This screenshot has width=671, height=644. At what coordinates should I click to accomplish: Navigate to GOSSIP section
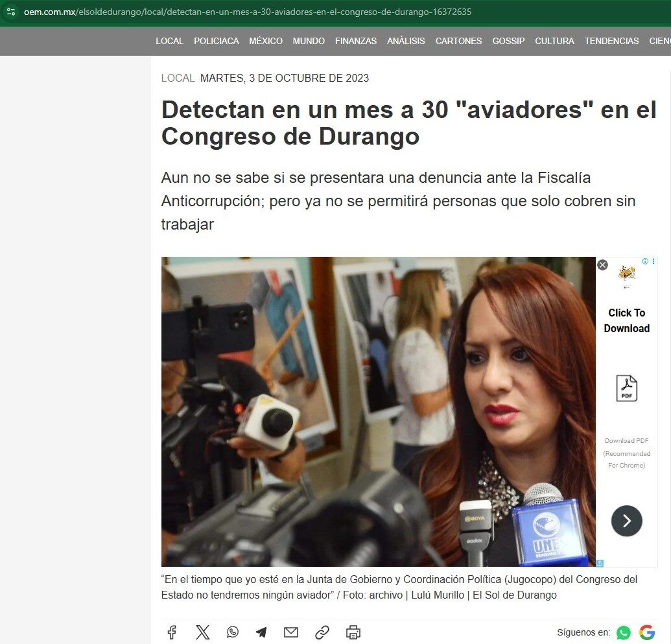click(x=508, y=41)
